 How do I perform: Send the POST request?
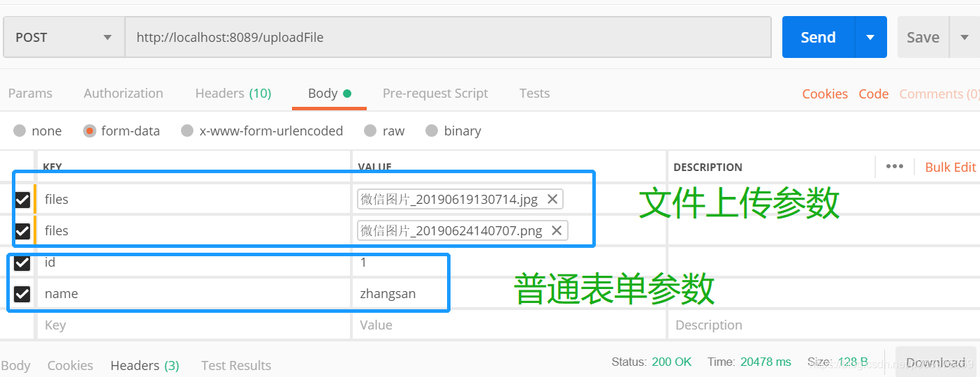[818, 37]
